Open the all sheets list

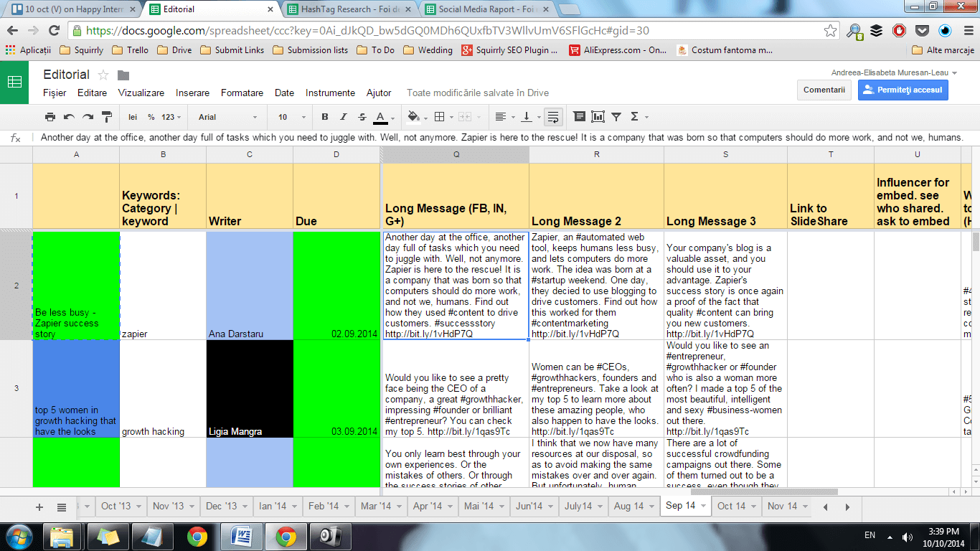coord(62,507)
